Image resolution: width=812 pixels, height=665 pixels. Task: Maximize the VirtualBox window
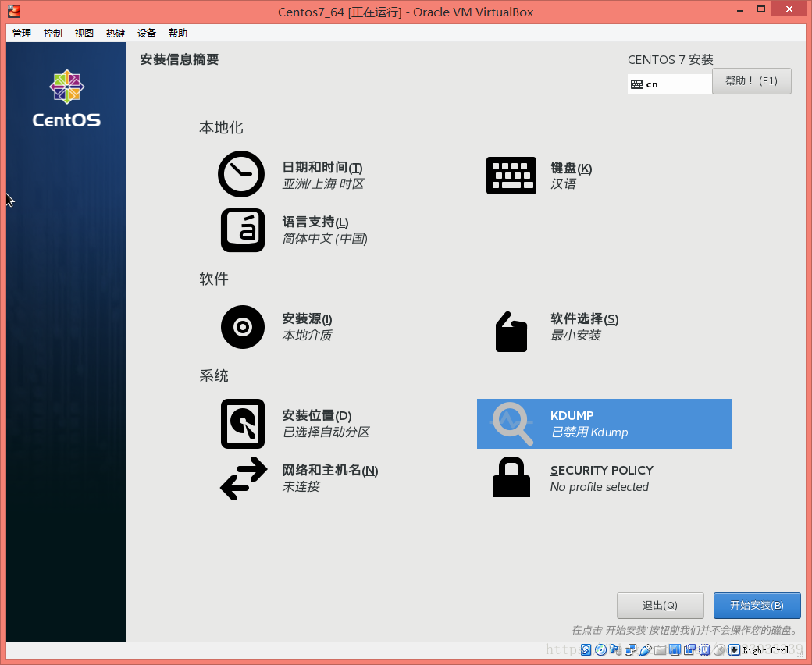pos(760,9)
